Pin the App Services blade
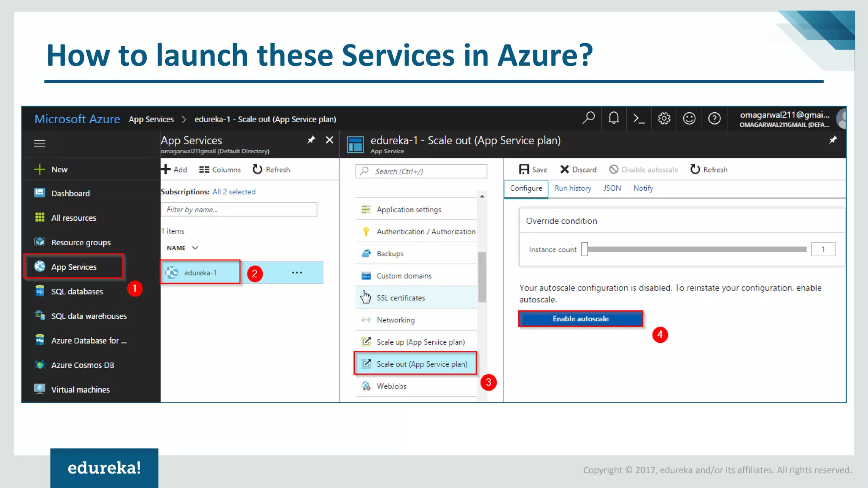Viewport: 868px width, 488px height. (311, 140)
